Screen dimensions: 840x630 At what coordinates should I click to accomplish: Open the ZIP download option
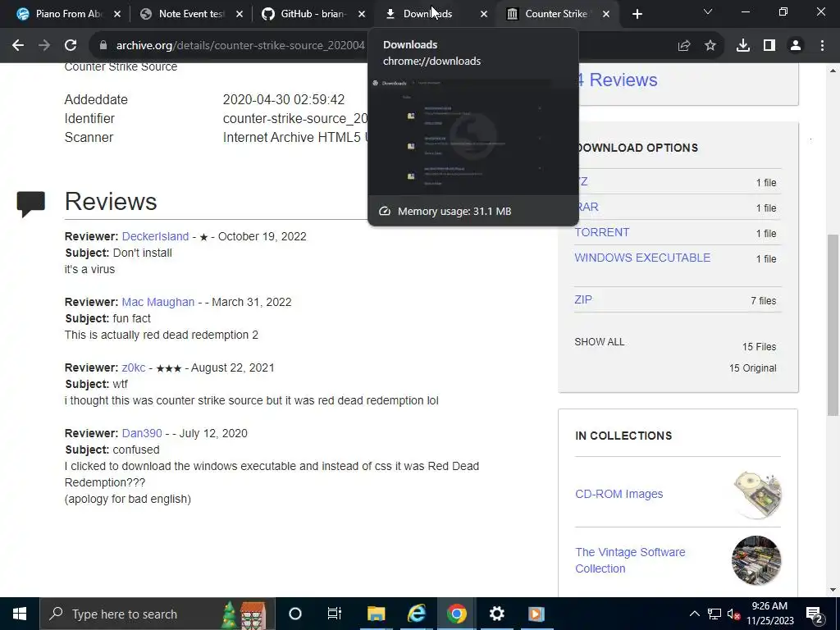[x=583, y=299]
